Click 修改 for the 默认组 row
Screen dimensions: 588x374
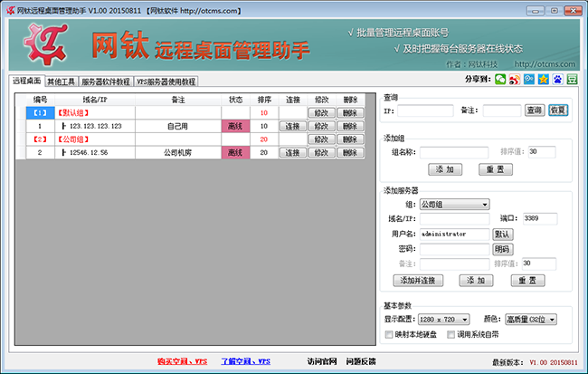pyautogui.click(x=321, y=112)
